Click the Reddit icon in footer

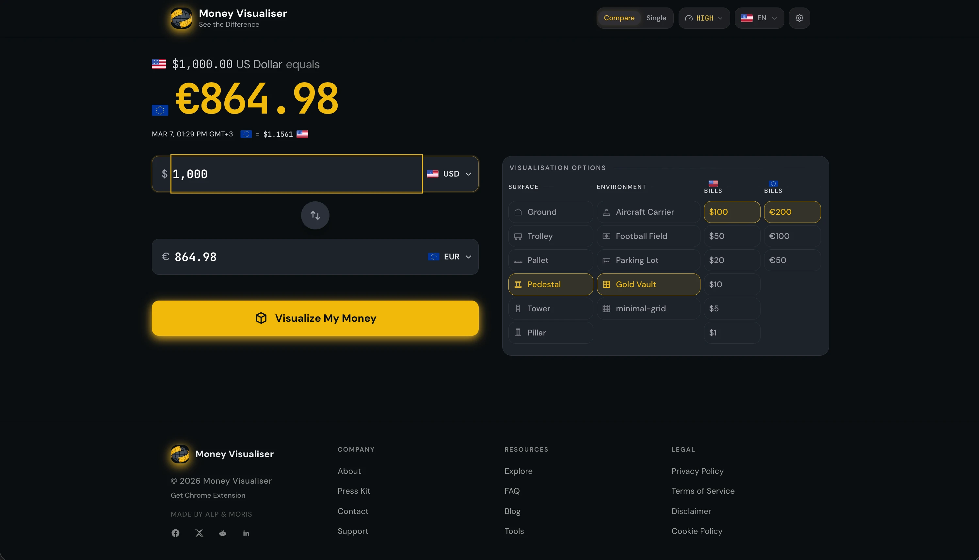point(222,533)
